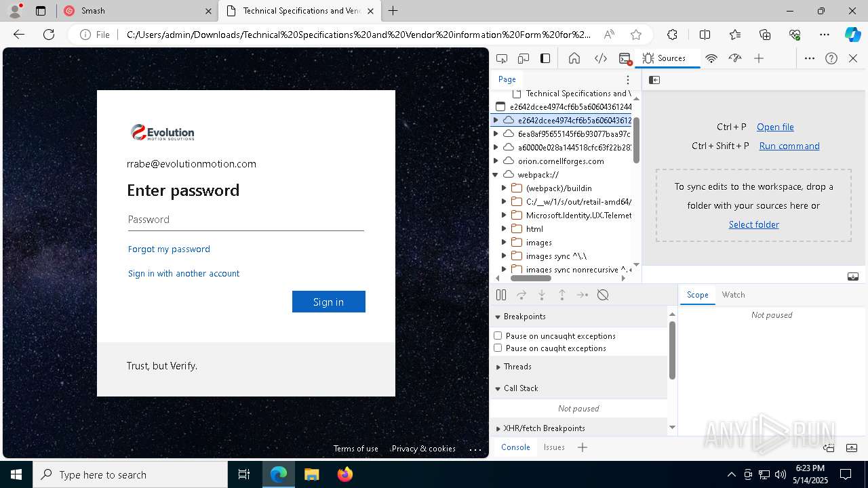Expand the orion.cornellforges.com node
The width and height of the screenshot is (868, 488).
496,161
